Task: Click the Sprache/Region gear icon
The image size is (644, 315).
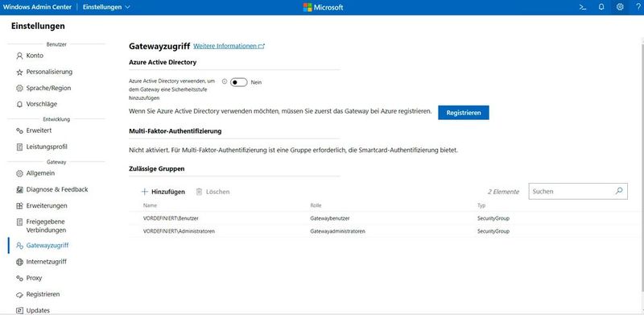Action: tap(19, 88)
